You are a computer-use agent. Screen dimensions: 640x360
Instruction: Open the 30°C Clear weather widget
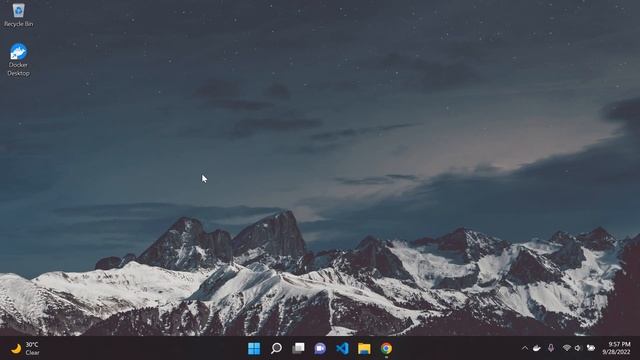[25, 349]
